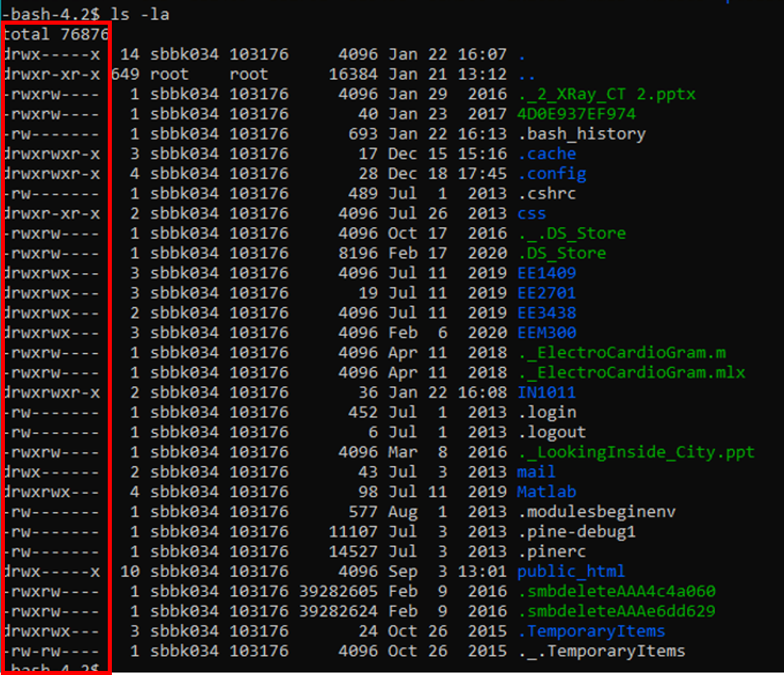
Task: Select the size '693' on .bash_history row
Action: pyautogui.click(x=363, y=133)
